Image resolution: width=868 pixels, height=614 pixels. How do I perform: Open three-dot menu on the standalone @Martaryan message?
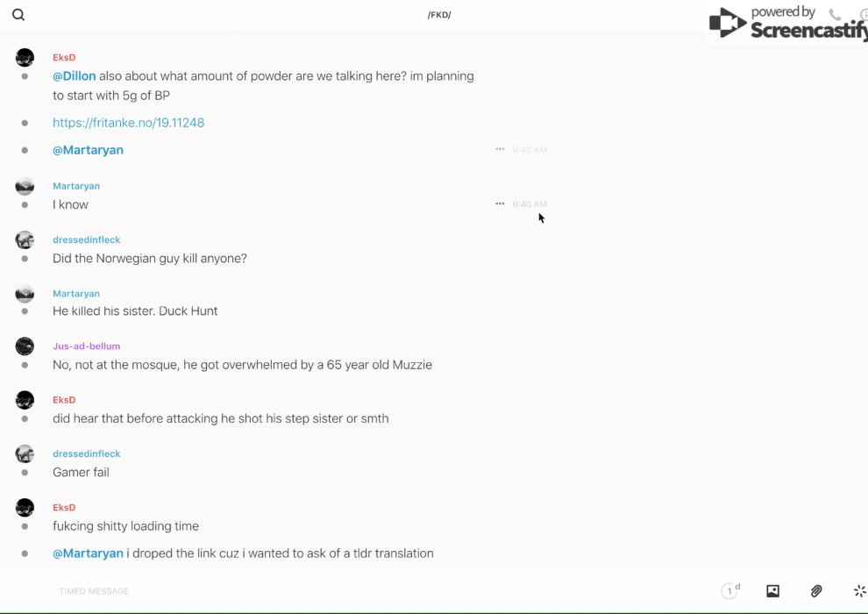tap(500, 149)
